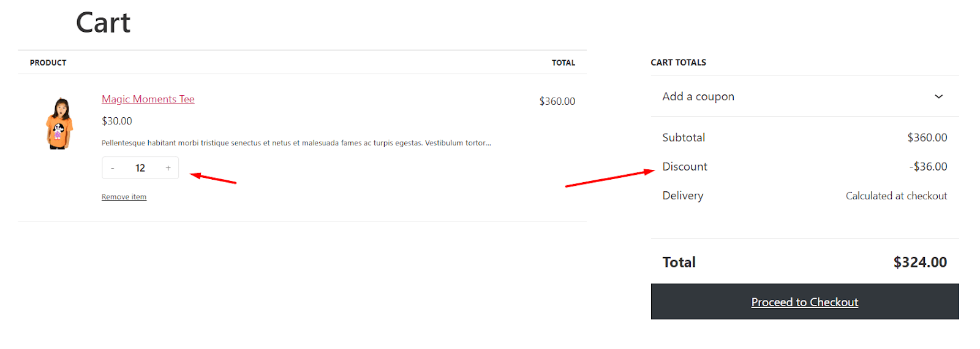980x349 pixels.
Task: Remove item from the cart
Action: click(x=124, y=197)
